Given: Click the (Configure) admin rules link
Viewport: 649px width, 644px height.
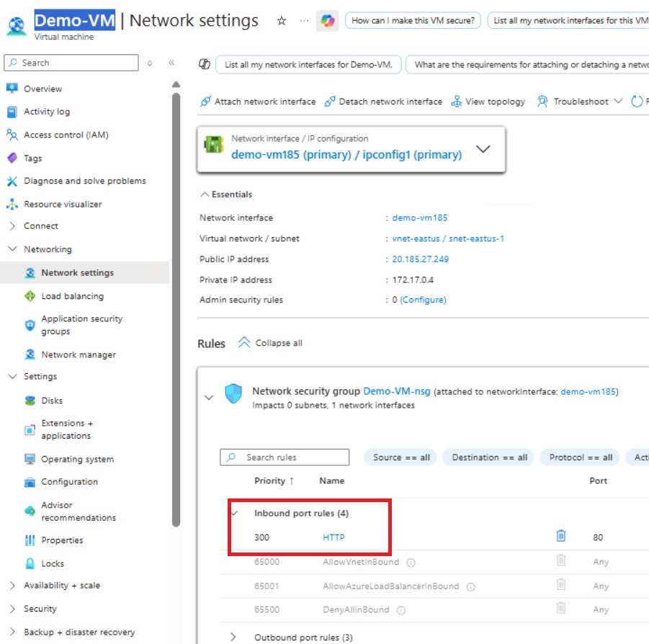Looking at the screenshot, I should pyautogui.click(x=423, y=300).
